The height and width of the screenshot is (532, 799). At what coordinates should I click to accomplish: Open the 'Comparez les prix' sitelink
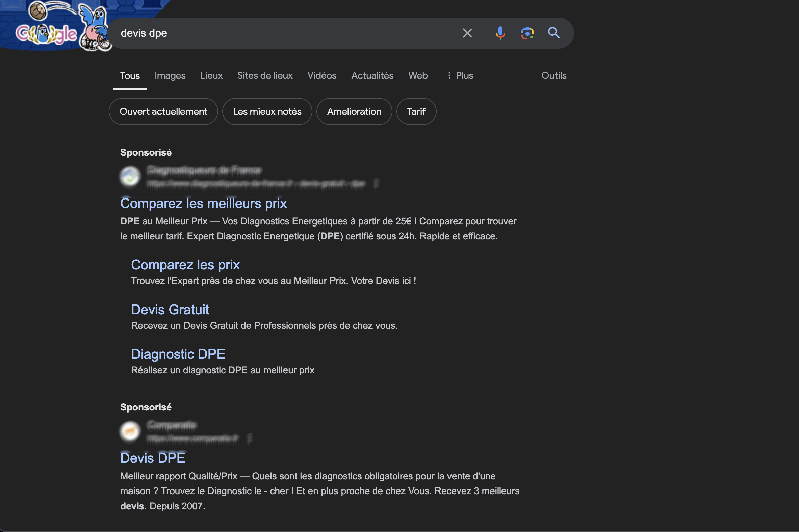point(185,265)
